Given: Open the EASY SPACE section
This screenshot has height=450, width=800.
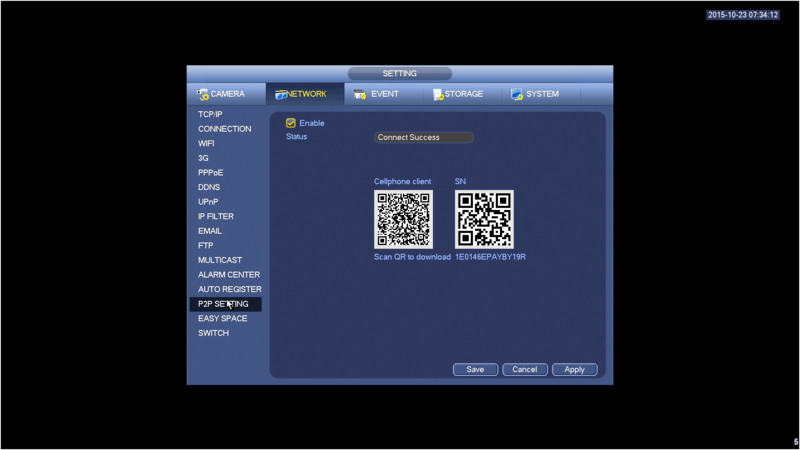Looking at the screenshot, I should pyautogui.click(x=223, y=318).
